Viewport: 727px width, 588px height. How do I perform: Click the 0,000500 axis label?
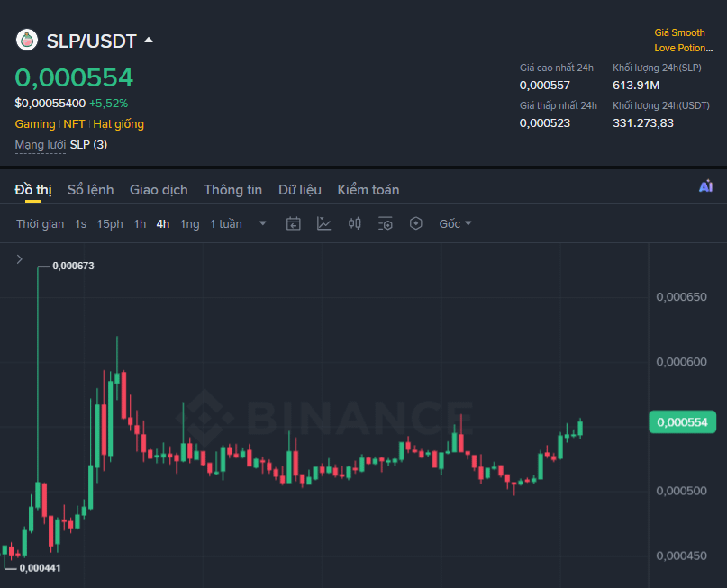681,491
